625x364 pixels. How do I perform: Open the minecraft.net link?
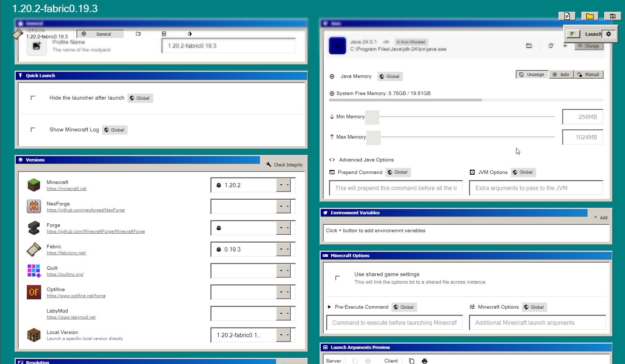[66, 189]
